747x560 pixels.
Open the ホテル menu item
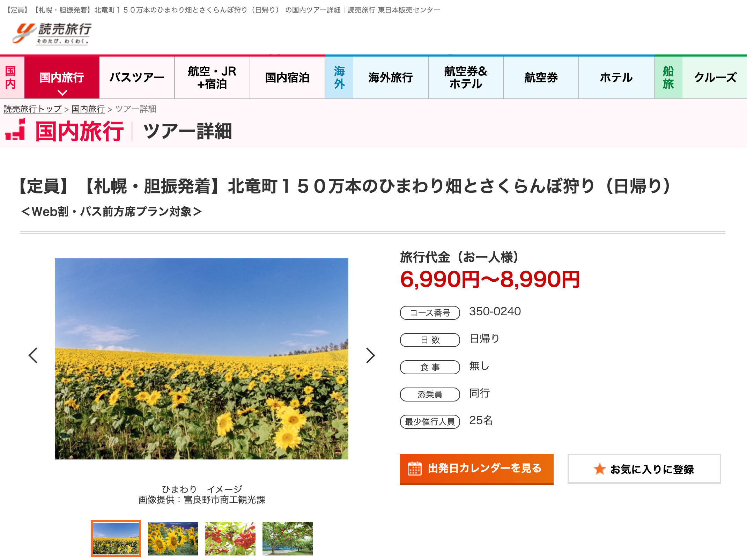(616, 77)
